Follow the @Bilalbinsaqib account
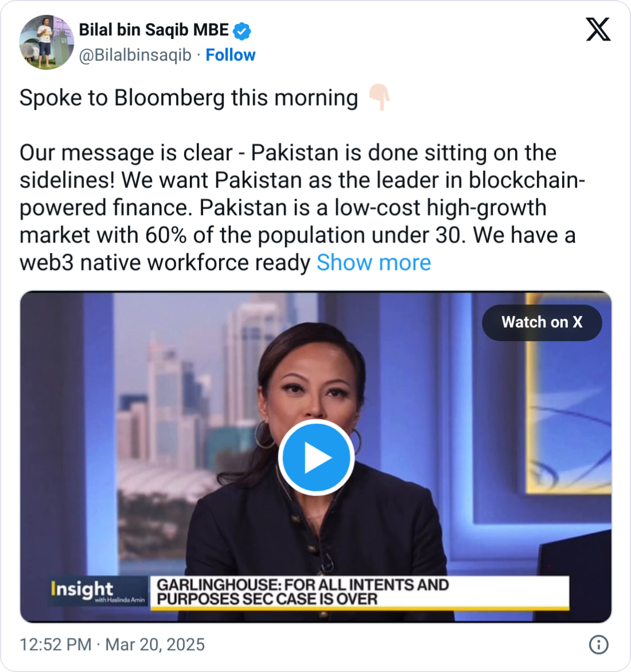 click(x=230, y=55)
